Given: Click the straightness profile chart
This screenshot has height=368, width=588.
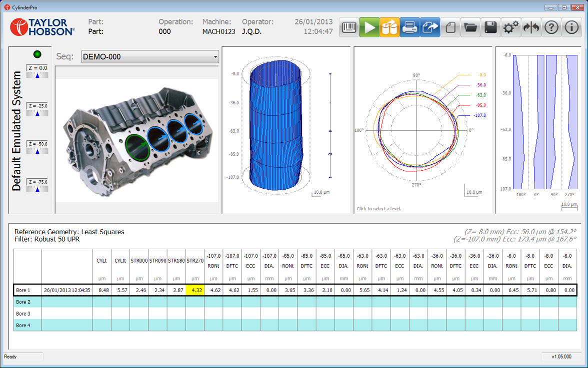Looking at the screenshot, I should tap(545, 122).
